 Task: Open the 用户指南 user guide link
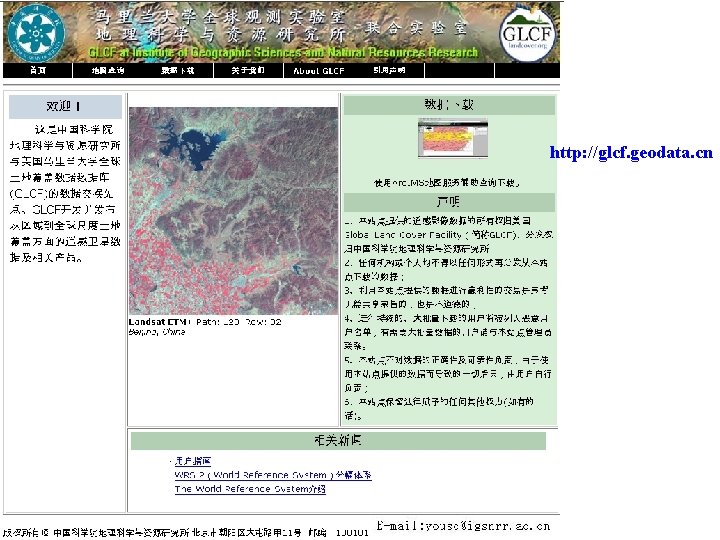[193, 461]
